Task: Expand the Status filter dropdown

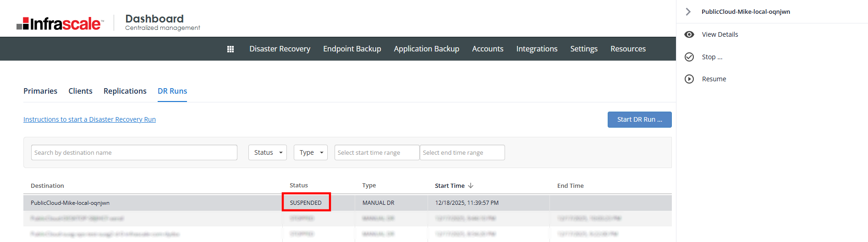Action: click(268, 152)
